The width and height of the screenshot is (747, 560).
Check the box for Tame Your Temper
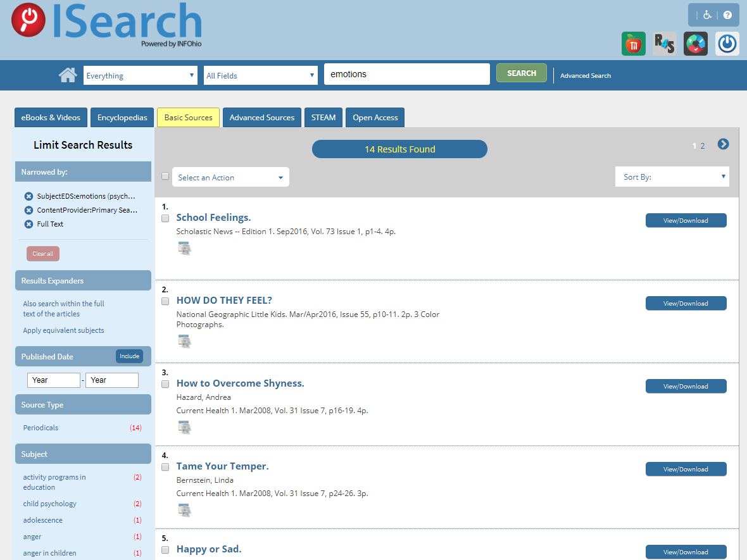(x=165, y=467)
